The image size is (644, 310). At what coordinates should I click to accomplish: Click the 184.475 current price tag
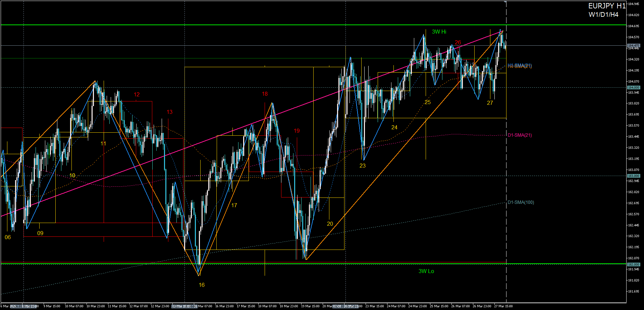[634, 45]
